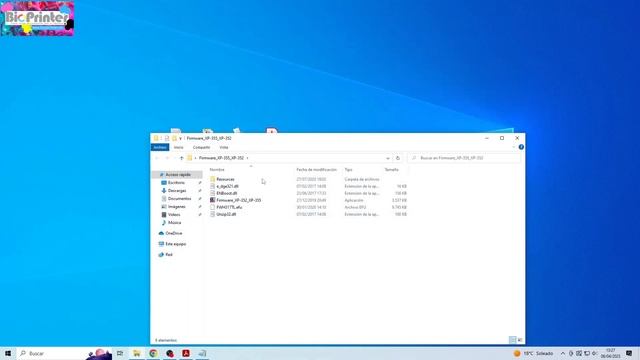The width and height of the screenshot is (640, 360).
Task: Open Task View from the taskbar
Action: click(x=120, y=353)
